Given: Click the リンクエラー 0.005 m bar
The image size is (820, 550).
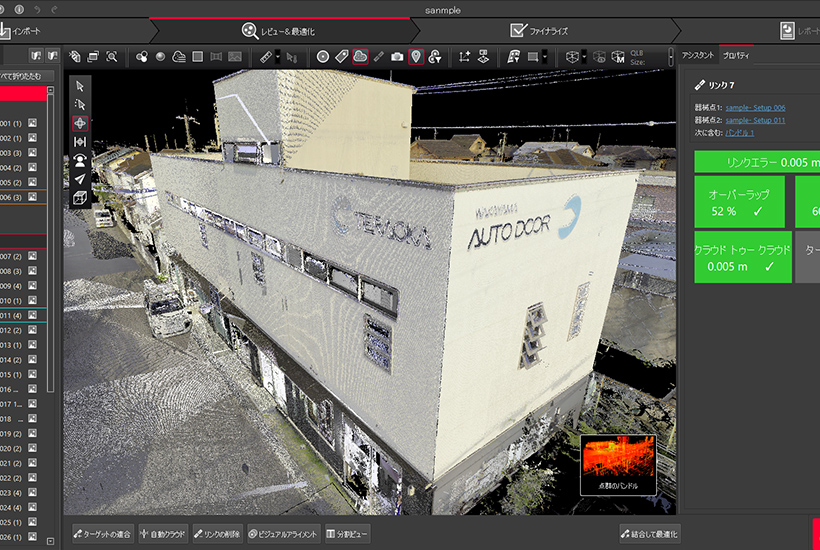Looking at the screenshot, I should tap(757, 162).
